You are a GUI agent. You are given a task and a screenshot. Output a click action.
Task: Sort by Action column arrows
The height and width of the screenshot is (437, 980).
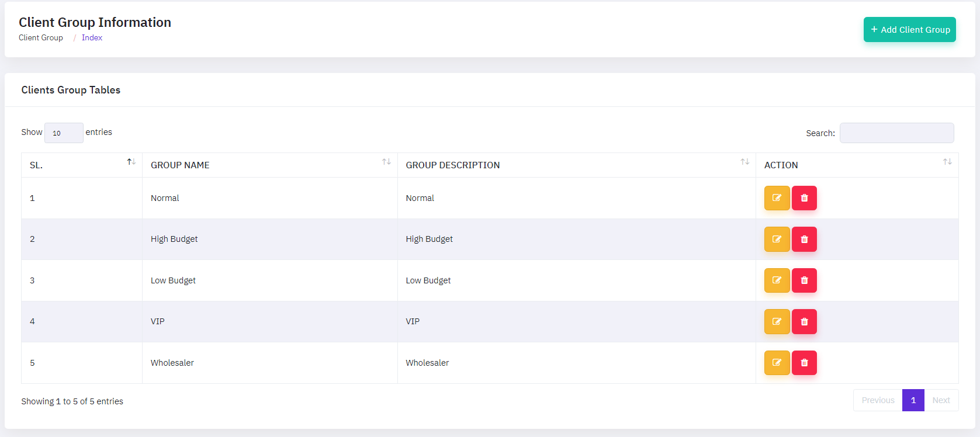(x=947, y=162)
